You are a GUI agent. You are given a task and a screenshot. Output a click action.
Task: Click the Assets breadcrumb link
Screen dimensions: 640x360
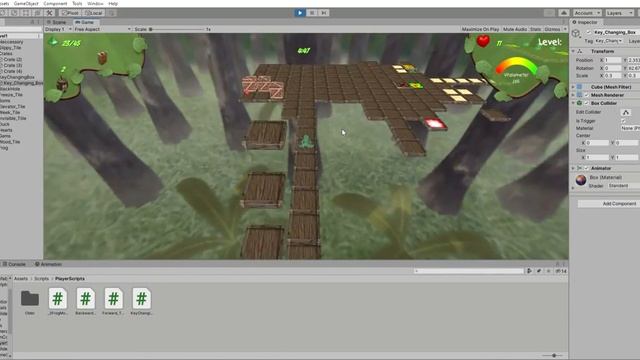pyautogui.click(x=21, y=279)
